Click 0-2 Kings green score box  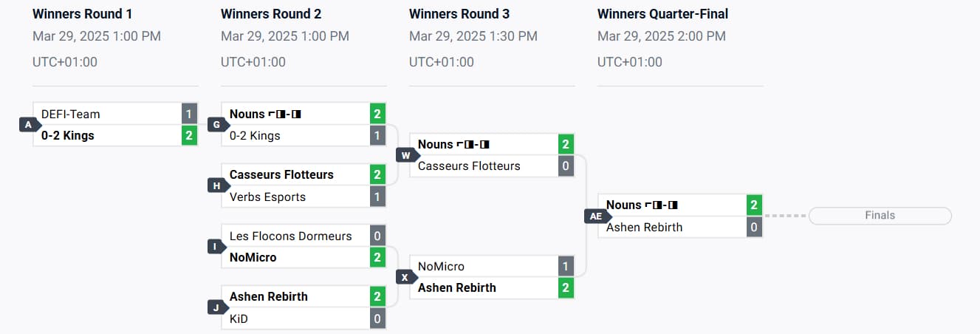189,135
